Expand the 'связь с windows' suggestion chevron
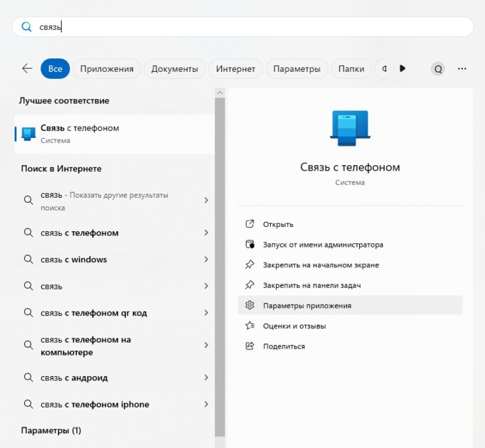Image resolution: width=485 pixels, height=448 pixels. (206, 260)
